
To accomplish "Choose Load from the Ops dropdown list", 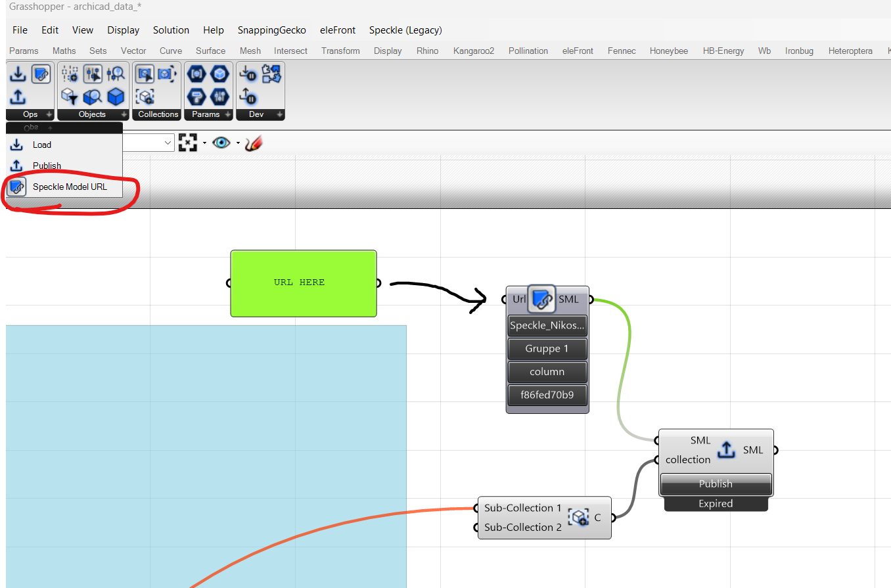I will point(64,145).
